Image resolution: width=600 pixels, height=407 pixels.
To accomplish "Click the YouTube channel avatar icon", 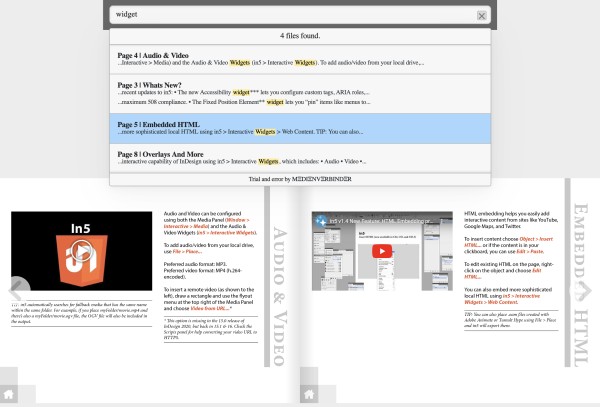I will 320,221.
